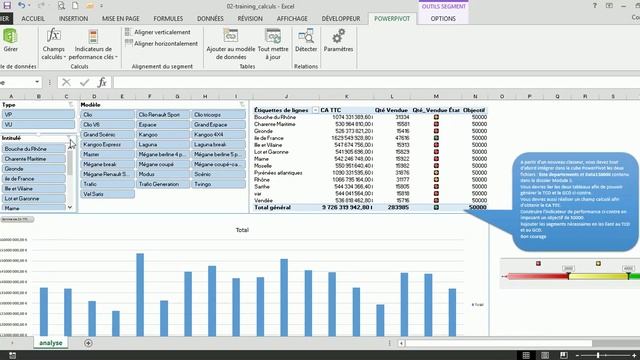Clear filter on Type slicer

(71, 105)
